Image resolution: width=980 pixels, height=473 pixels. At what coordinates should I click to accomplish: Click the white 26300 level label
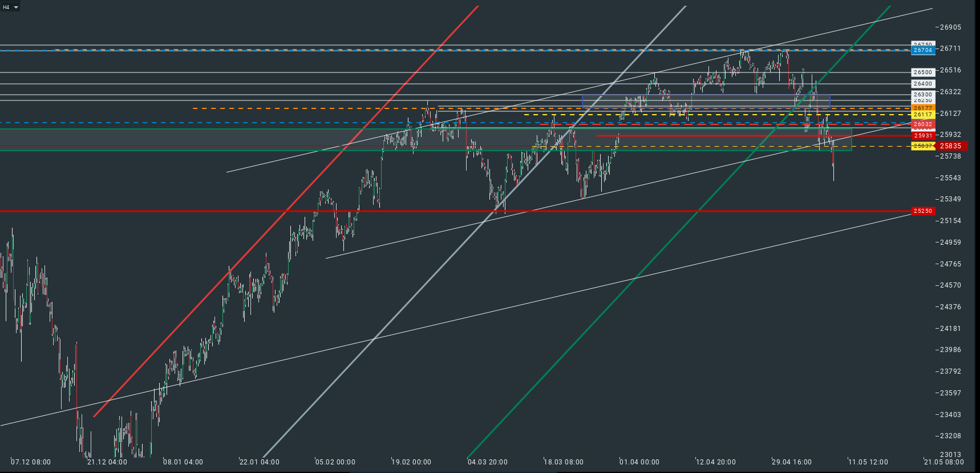pos(923,94)
